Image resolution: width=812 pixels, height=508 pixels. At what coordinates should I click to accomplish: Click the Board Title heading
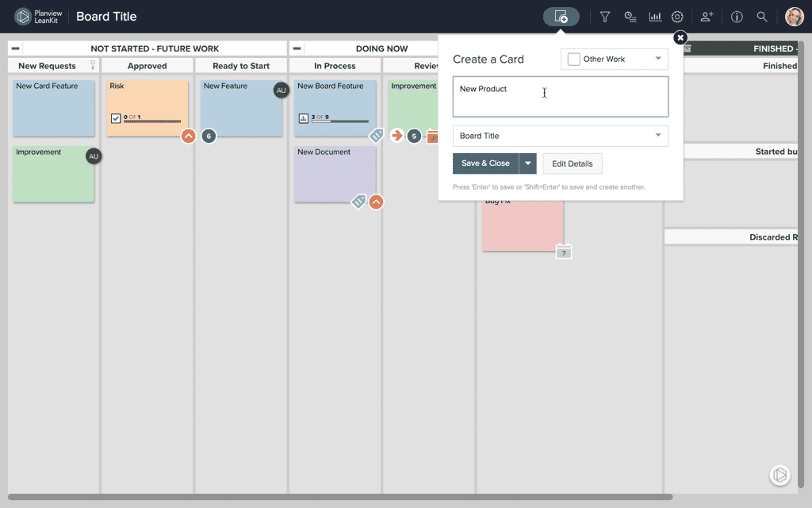tap(106, 17)
